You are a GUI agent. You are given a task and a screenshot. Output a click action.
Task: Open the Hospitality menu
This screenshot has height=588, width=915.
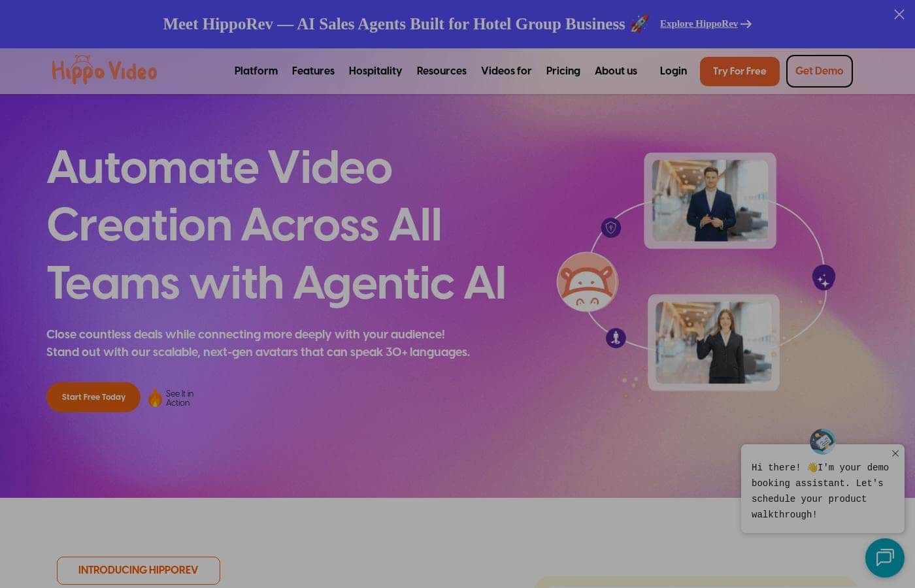(x=375, y=71)
